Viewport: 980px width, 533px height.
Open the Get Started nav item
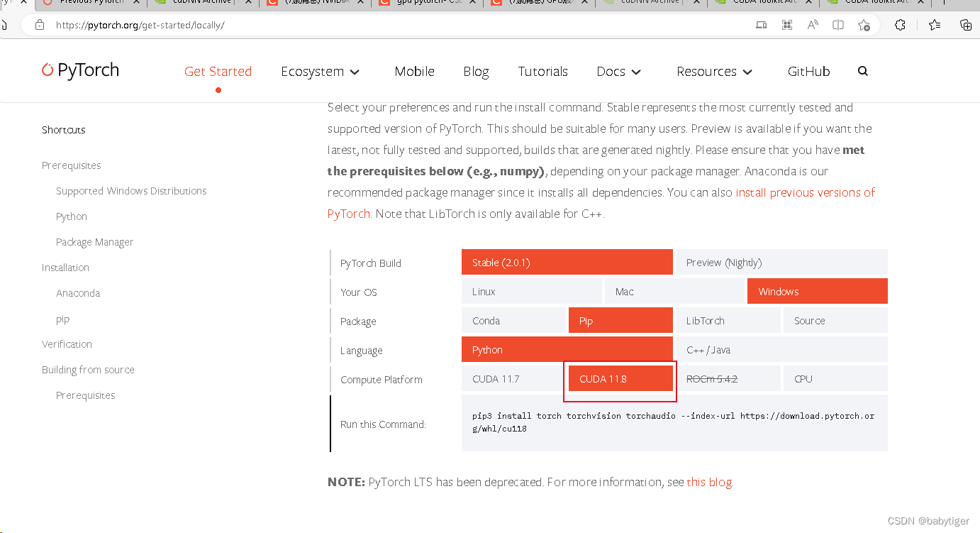coord(218,71)
